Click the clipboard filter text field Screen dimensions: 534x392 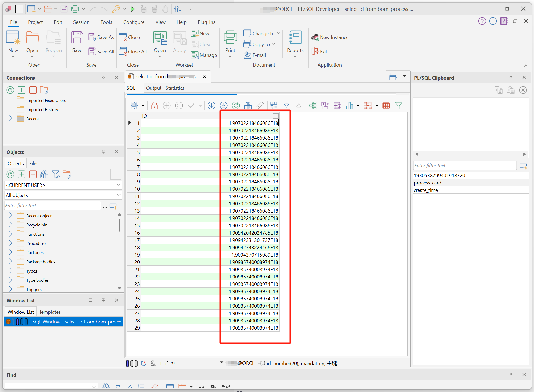(x=464, y=166)
